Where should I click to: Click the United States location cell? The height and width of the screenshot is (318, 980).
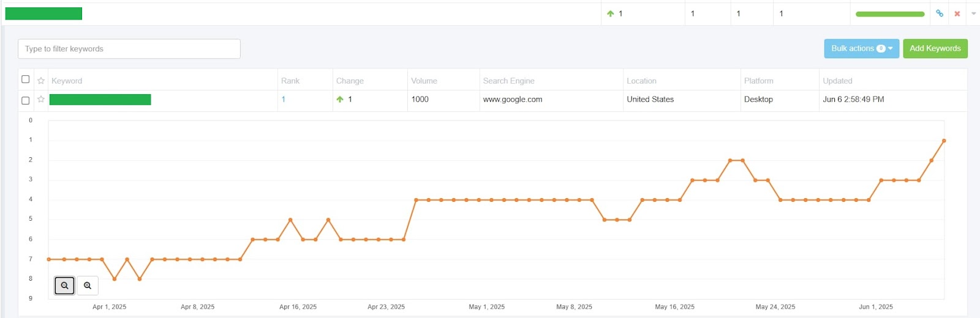(650, 99)
